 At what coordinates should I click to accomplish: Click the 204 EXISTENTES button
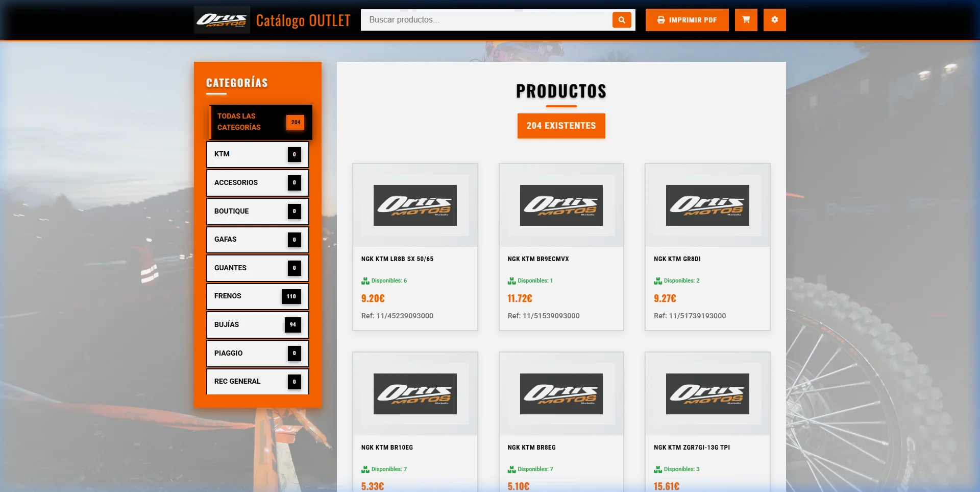point(561,126)
